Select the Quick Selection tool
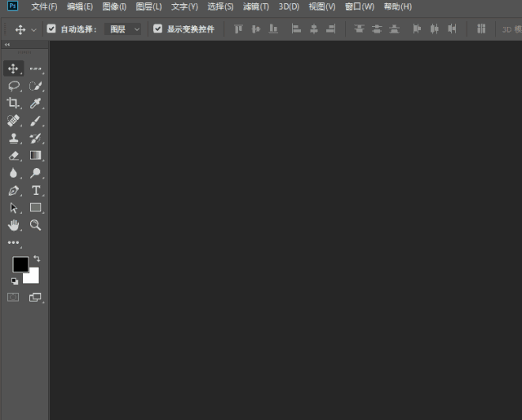 pyautogui.click(x=35, y=86)
